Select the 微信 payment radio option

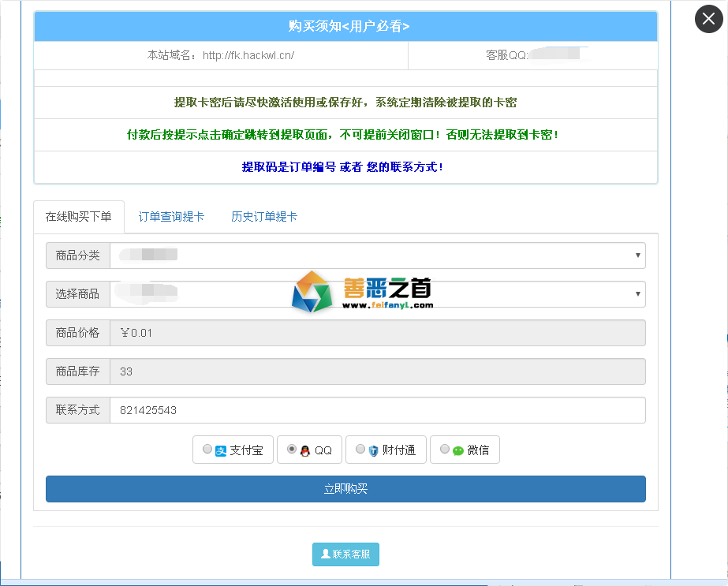445,450
